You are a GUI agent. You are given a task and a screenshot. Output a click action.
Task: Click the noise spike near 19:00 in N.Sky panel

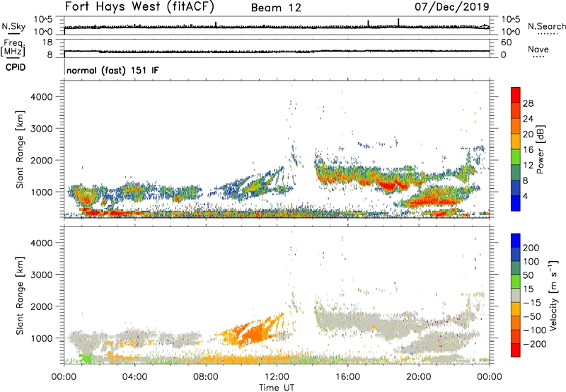(x=398, y=23)
